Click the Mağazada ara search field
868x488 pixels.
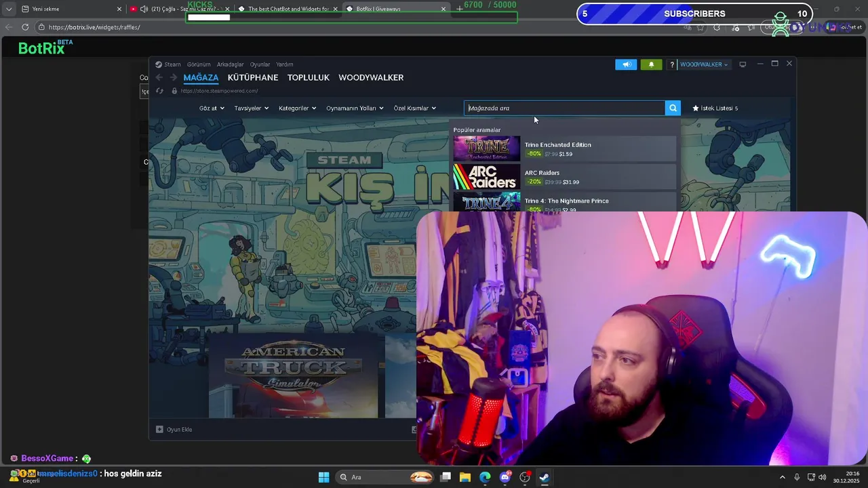(564, 108)
